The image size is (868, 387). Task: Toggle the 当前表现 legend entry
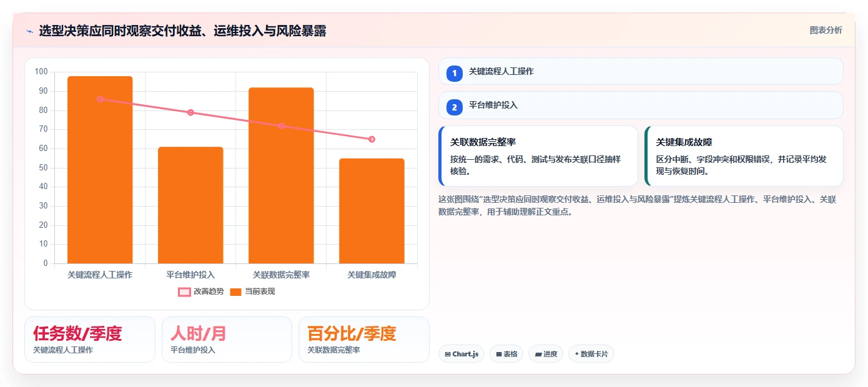pos(252,291)
